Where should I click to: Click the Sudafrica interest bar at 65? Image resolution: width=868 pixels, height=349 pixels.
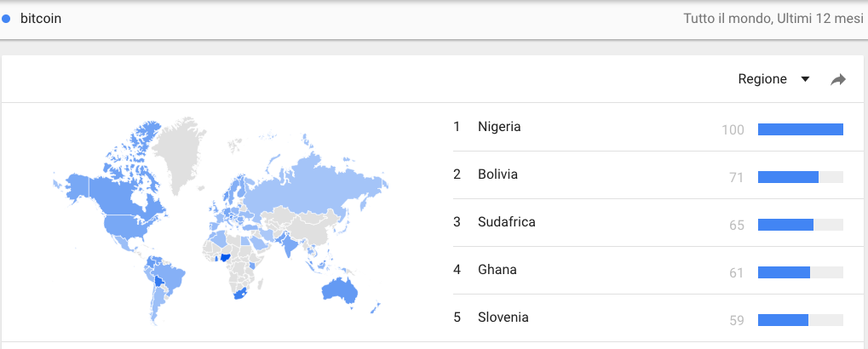click(x=801, y=225)
